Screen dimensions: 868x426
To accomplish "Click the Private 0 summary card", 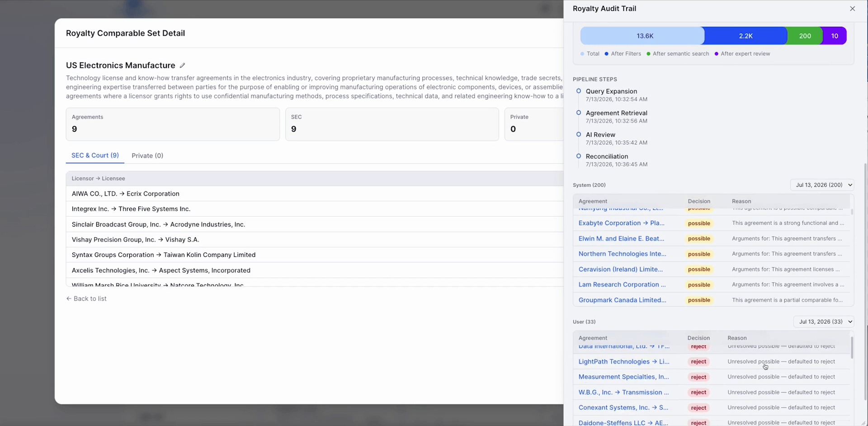I will [534, 124].
